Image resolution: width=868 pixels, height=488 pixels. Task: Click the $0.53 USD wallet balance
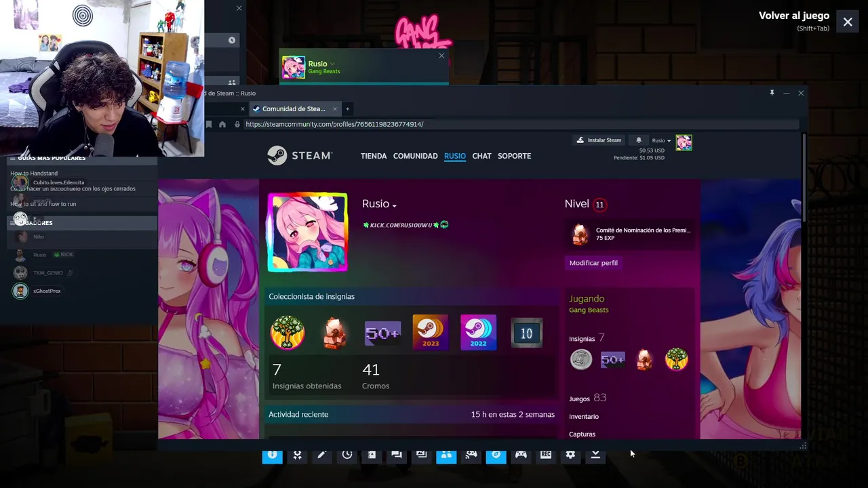652,150
